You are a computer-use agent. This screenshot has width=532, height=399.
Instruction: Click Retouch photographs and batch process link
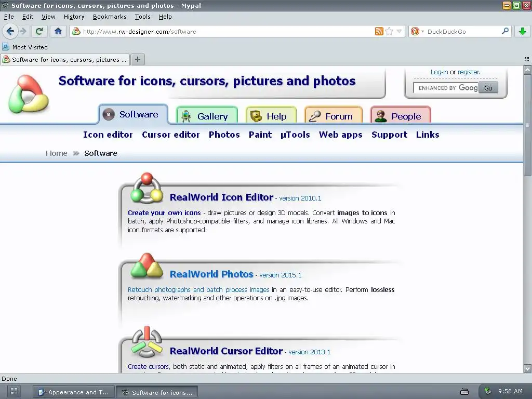pyautogui.click(x=198, y=290)
